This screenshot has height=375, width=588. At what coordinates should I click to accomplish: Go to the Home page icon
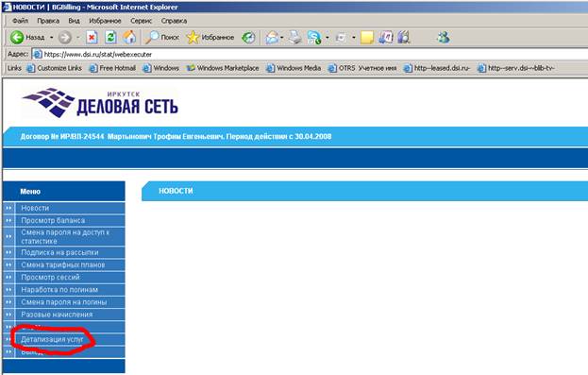pos(129,38)
